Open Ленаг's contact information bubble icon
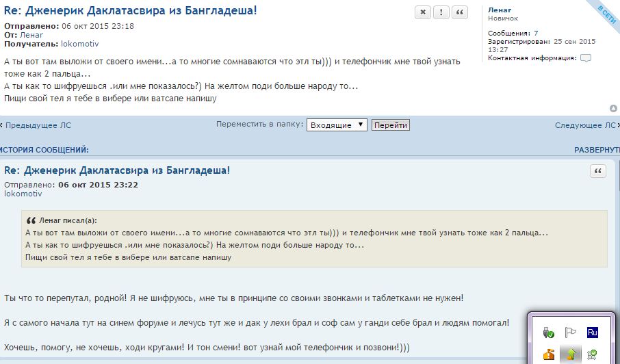Image resolution: width=620 pixels, height=364 pixels. click(585, 58)
